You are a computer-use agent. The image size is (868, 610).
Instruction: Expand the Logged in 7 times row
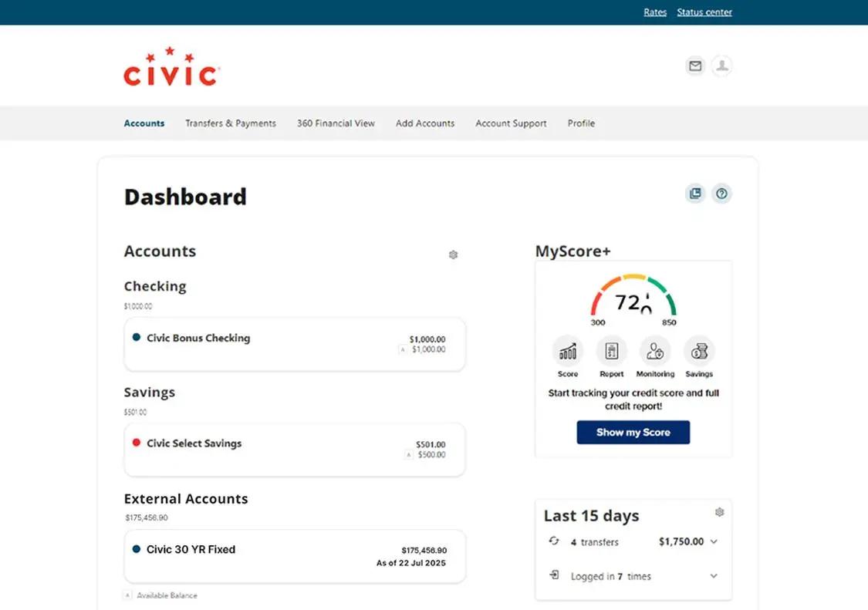(x=714, y=576)
